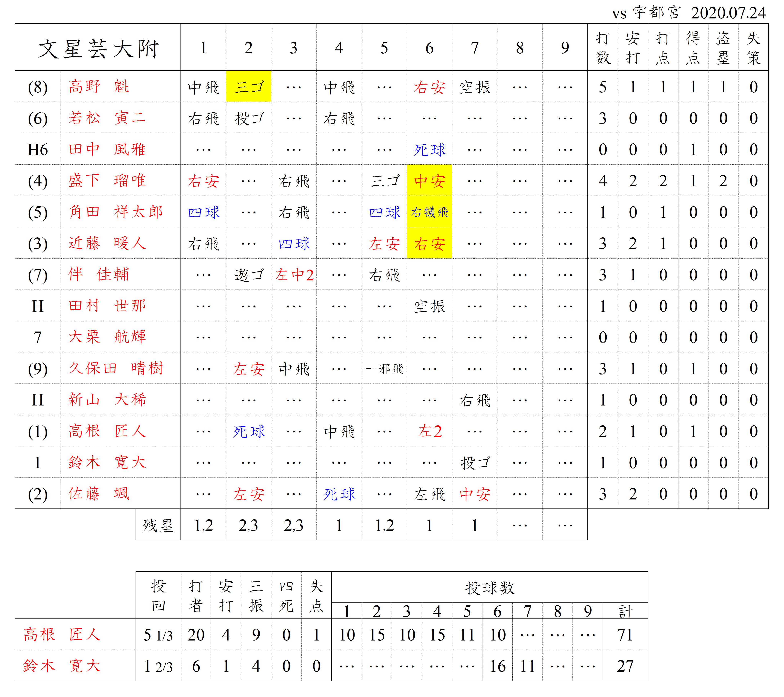Click the 失策 column header
This screenshot has height=697, width=784.
[x=753, y=47]
